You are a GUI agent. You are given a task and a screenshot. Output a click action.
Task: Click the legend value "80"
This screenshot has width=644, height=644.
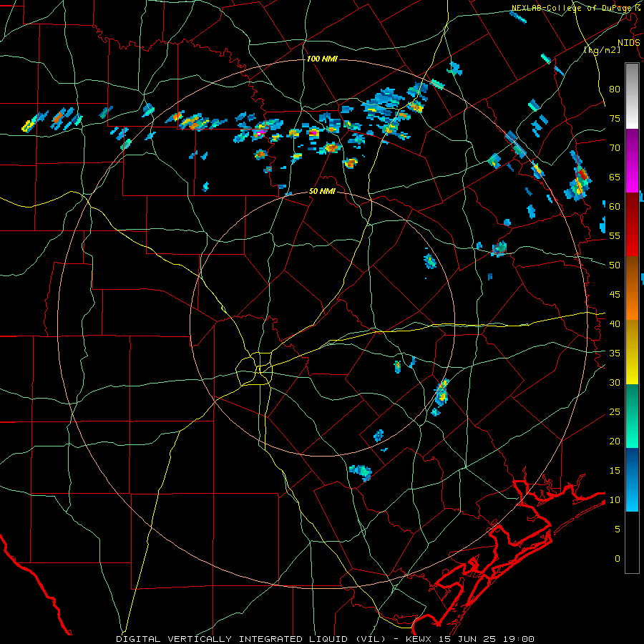(x=615, y=89)
